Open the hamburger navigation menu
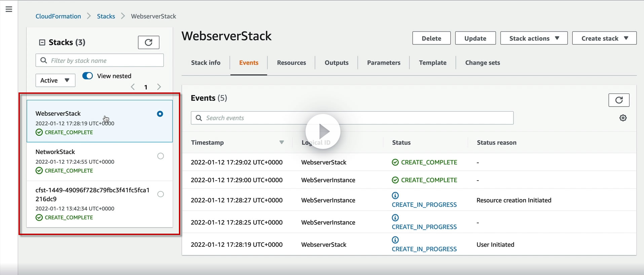Image resolution: width=644 pixels, height=275 pixels. 9,9
